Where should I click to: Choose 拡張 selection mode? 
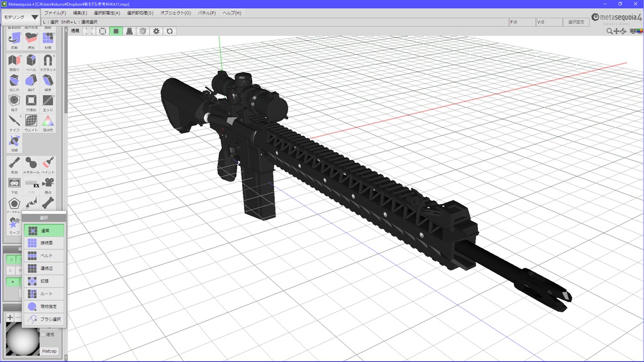point(44,281)
